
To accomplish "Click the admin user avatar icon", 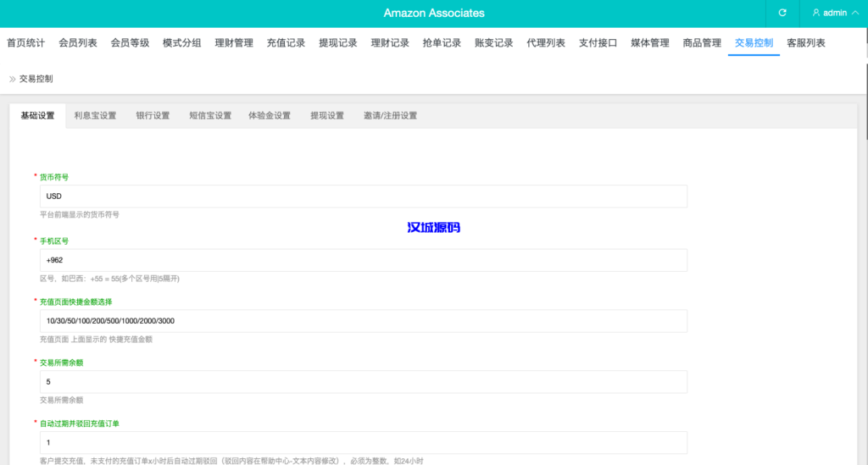I will point(816,13).
